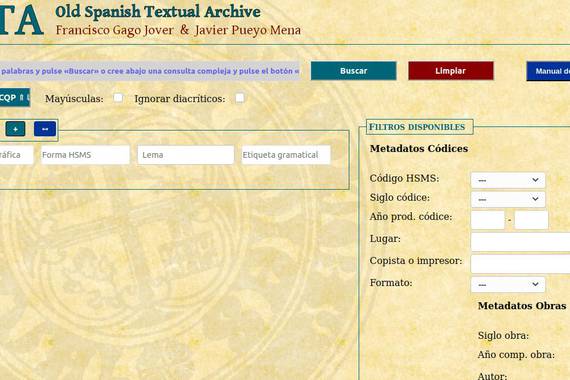
Task: Focus the Forma HSMS input field
Action: (x=85, y=155)
